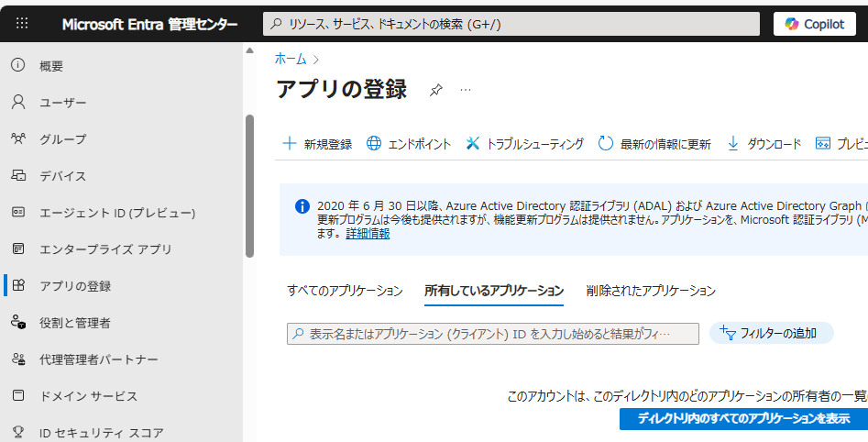
Task: Click the filter funnel icon
Action: pos(728,333)
